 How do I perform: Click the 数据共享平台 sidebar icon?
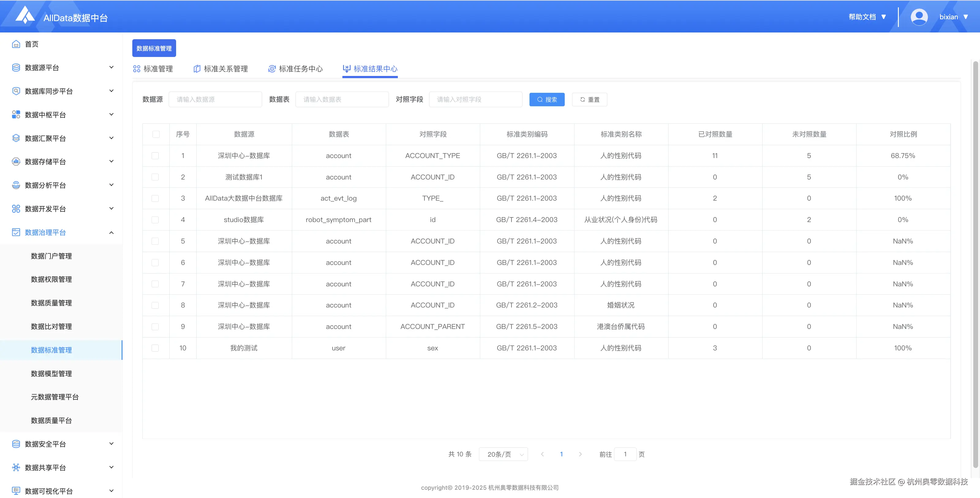click(16, 468)
